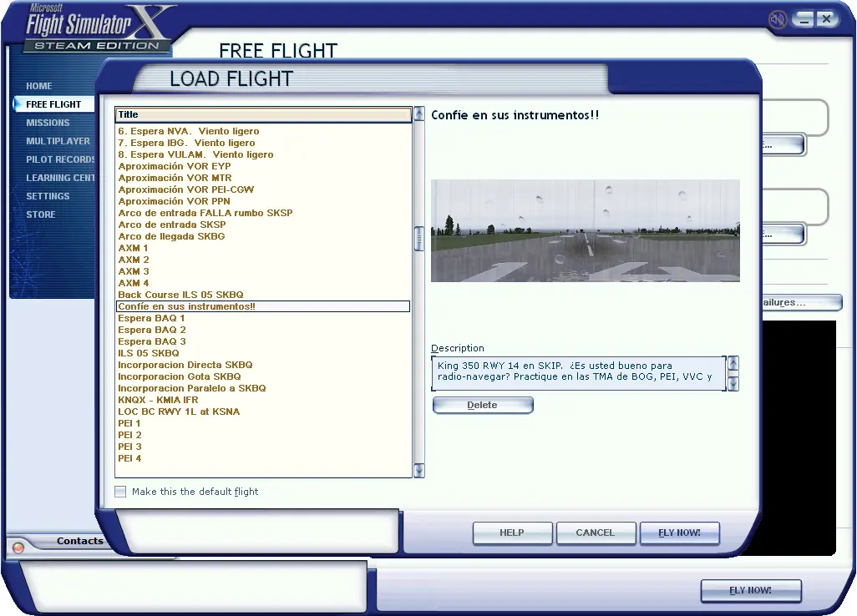
Task: Go to Settings in the left menu
Action: [48, 196]
